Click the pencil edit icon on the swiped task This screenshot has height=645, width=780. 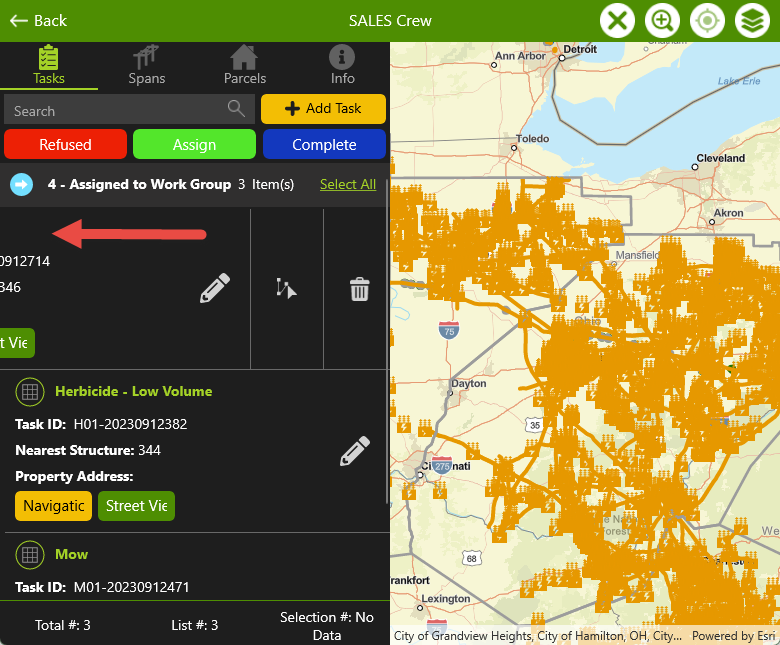click(214, 289)
